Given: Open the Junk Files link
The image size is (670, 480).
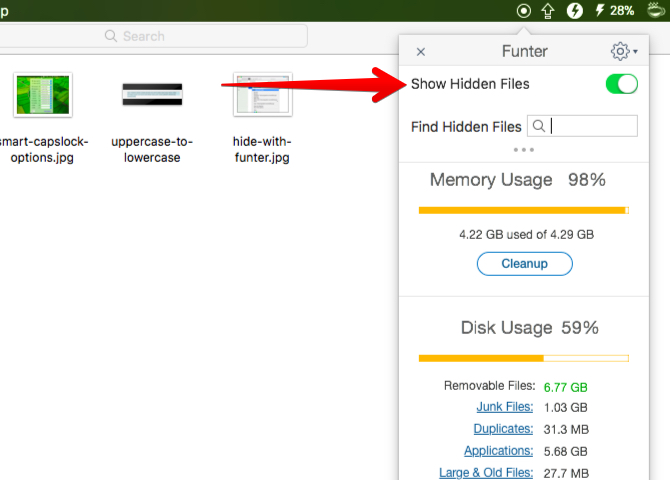Looking at the screenshot, I should tap(504, 407).
